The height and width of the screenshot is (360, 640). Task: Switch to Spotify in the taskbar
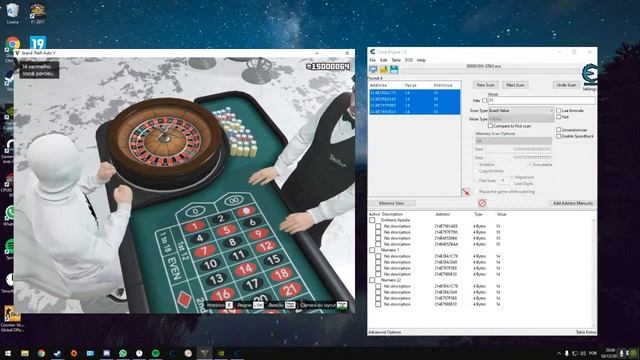pyautogui.click(x=156, y=353)
